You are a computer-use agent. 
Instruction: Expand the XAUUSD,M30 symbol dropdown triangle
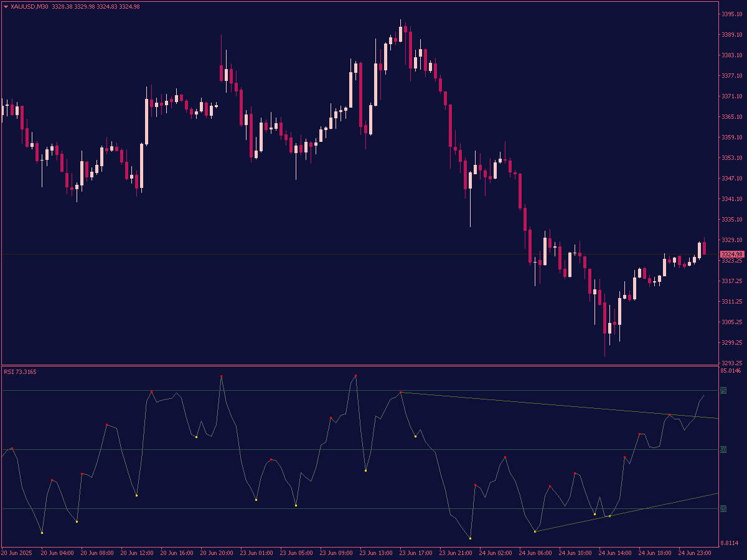click(6, 6)
